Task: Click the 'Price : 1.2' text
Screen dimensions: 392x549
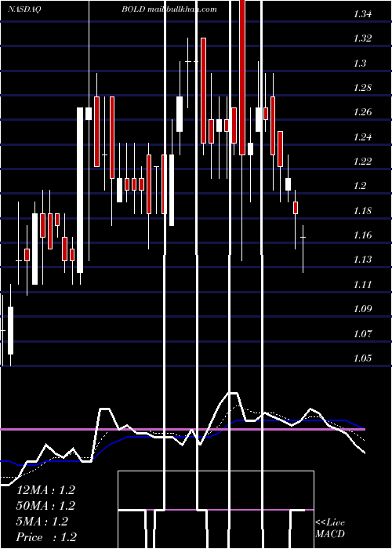Action: 46,537
